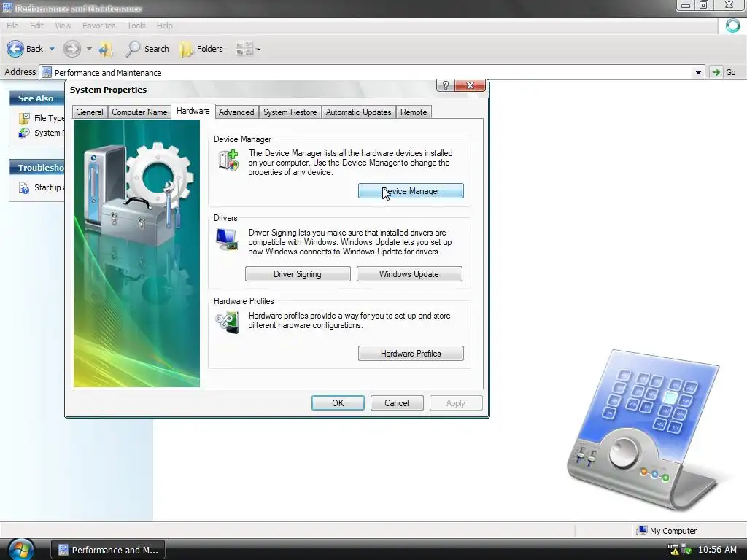
Task: Click the See Also panel header
Action: (36, 98)
